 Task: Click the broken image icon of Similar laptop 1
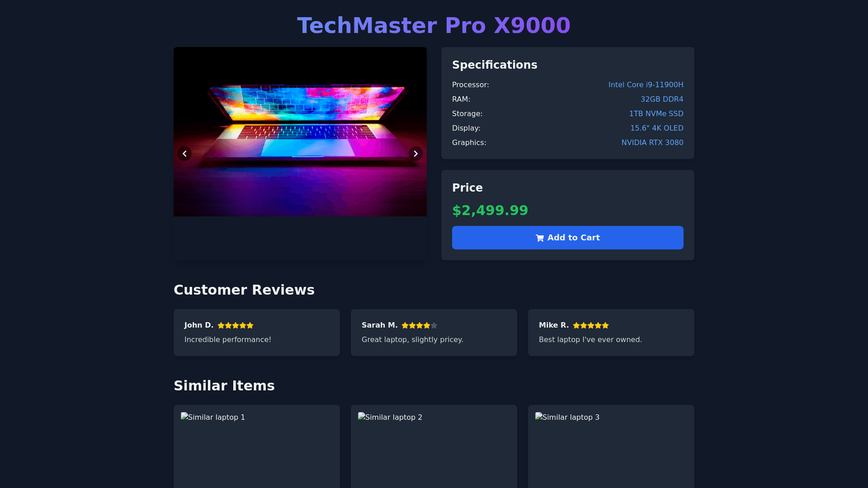(x=184, y=417)
